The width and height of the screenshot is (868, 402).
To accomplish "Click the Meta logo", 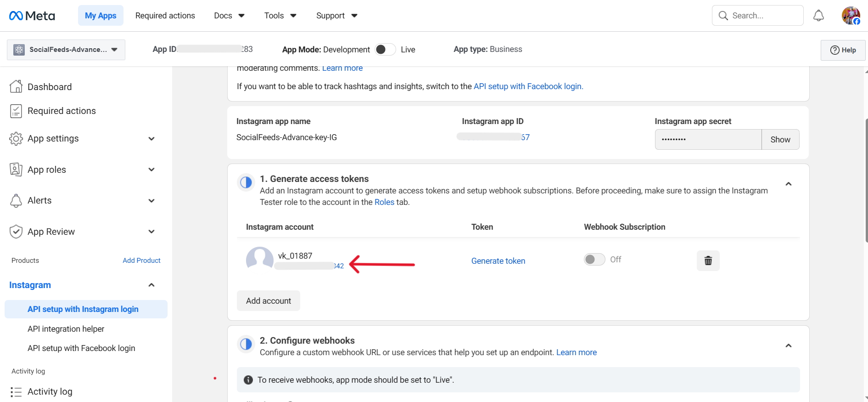I will (32, 16).
